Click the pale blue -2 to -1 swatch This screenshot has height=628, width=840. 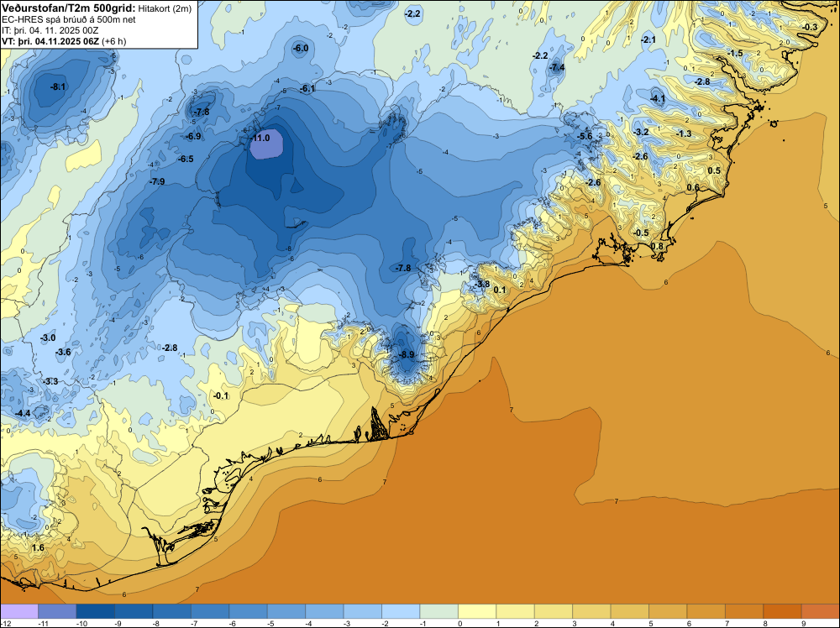click(401, 611)
